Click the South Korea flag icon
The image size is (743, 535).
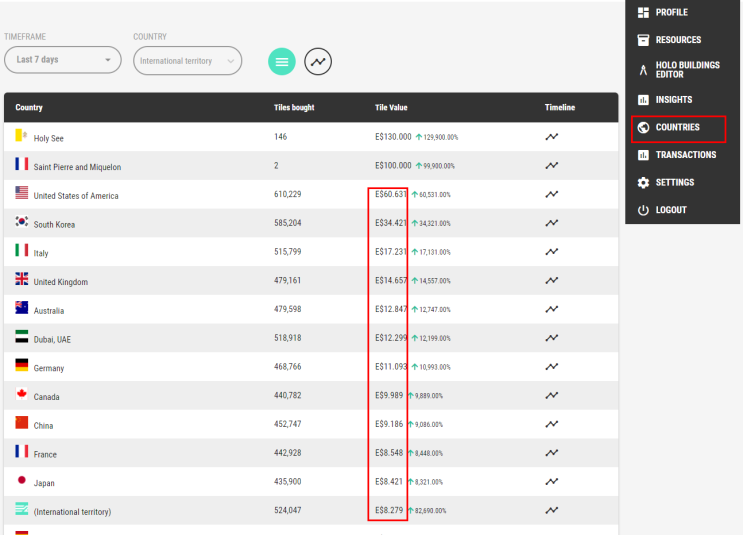click(x=21, y=221)
